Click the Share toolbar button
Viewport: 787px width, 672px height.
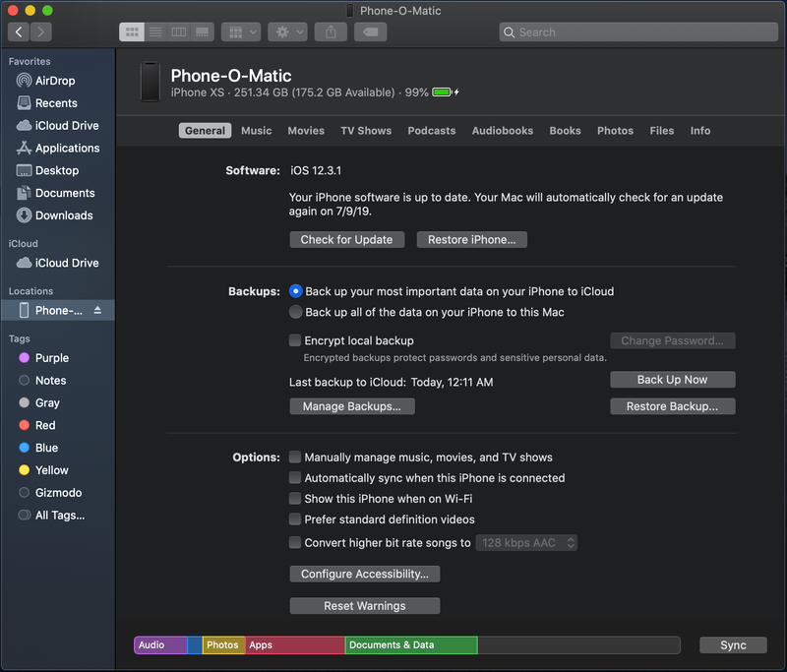pos(331,32)
